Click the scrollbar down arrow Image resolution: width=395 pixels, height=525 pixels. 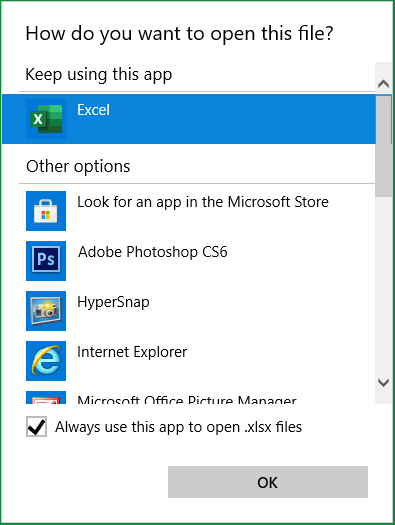click(383, 382)
